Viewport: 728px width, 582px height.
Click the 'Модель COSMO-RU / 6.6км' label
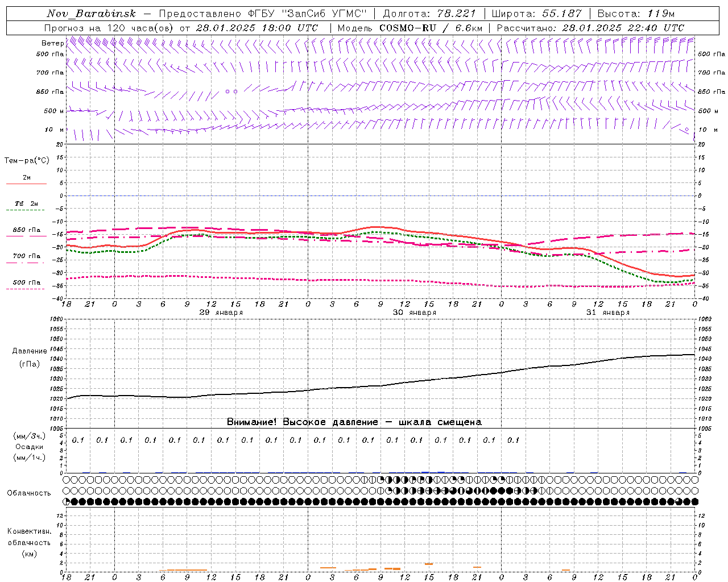click(410, 28)
